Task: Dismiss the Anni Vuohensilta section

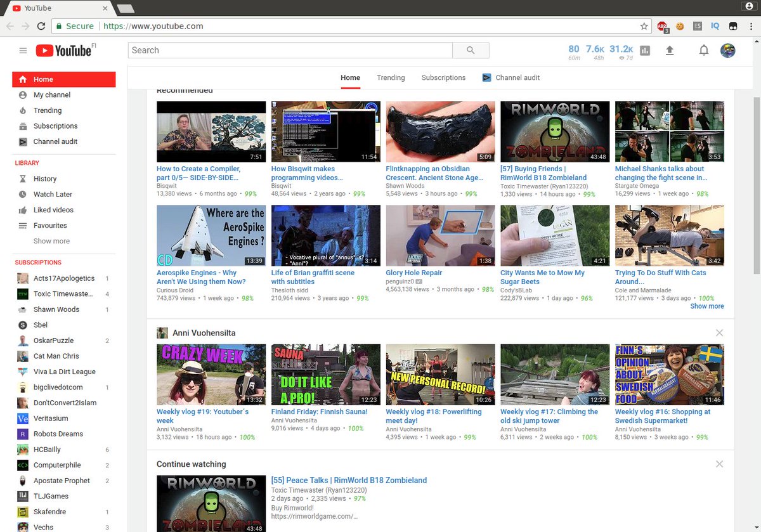Action: [x=719, y=333]
